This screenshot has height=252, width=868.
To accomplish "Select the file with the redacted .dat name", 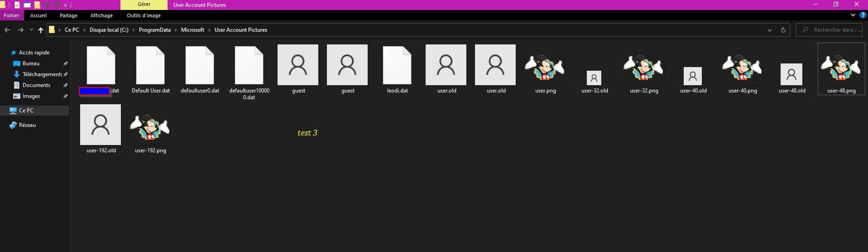I will [101, 65].
